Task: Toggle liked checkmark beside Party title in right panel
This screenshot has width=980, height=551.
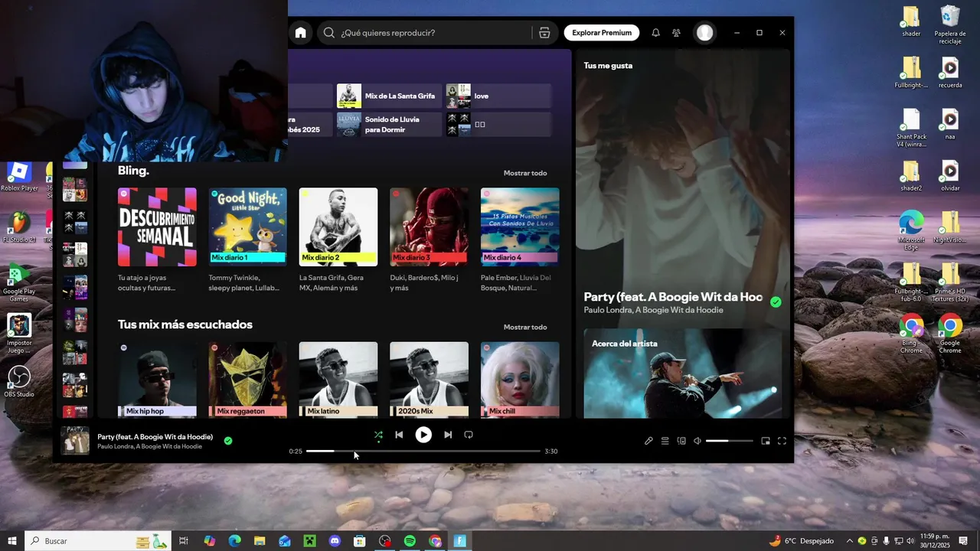Action: coord(776,302)
